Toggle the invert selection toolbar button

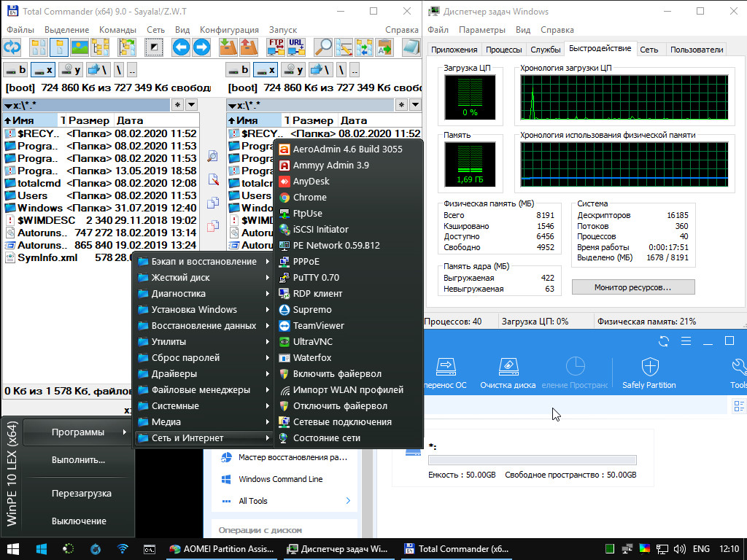154,47
